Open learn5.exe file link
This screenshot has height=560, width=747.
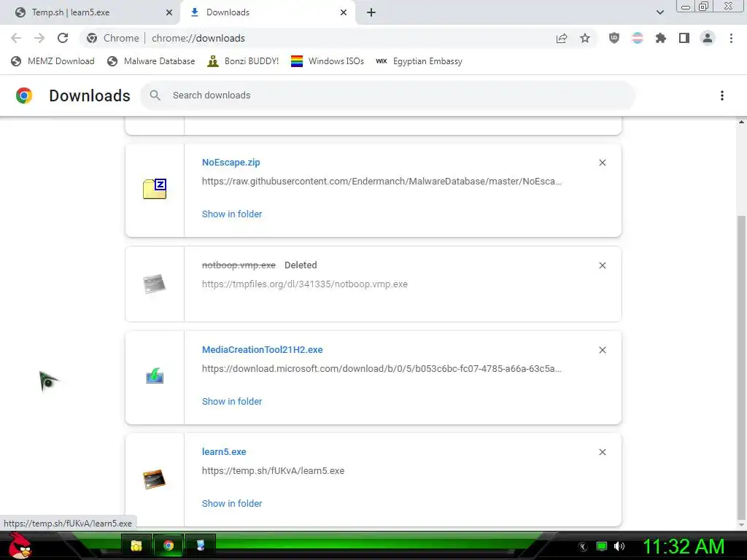click(224, 452)
